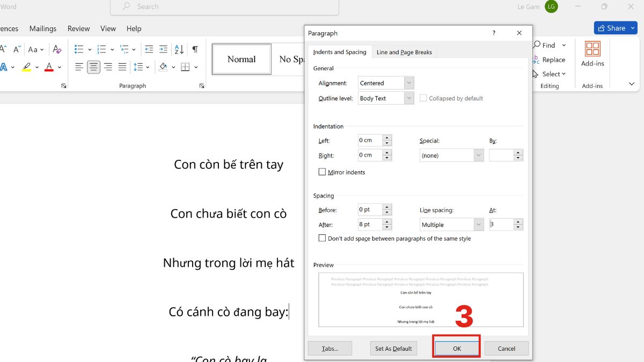Screen dimensions: 644x362
Task: Open the Mailings ribbon tab
Action: click(43, 28)
